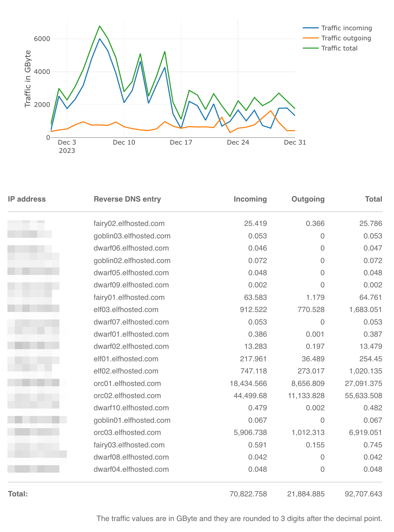
Task: Click grand total outgoing 21,884.885
Action: [x=306, y=494]
